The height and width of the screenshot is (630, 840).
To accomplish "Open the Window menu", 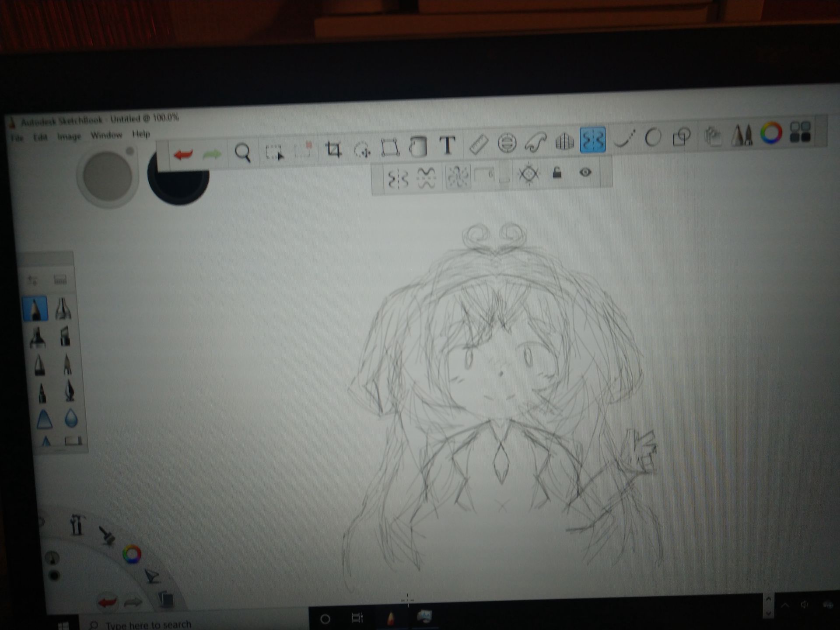I will coord(106,135).
